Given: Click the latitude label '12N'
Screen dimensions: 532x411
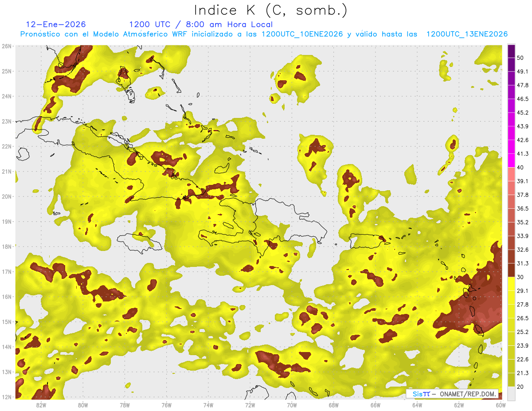Looking at the screenshot, I should tap(7, 397).
